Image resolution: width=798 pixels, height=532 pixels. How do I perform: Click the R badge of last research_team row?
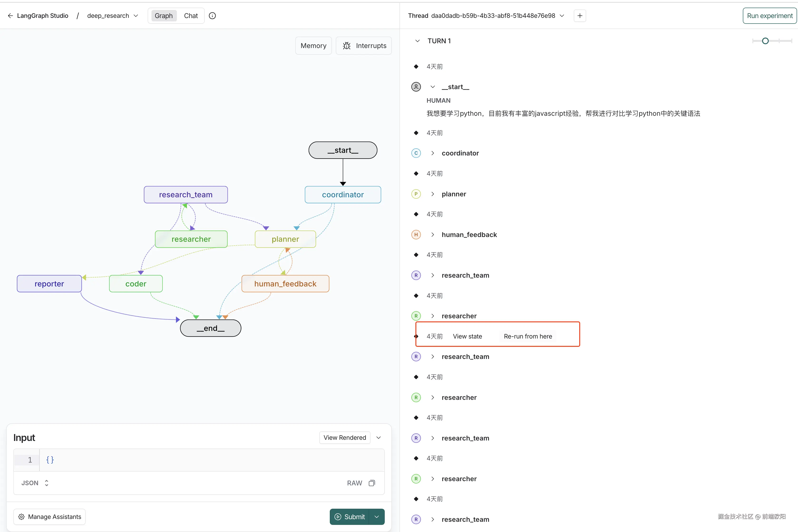[x=416, y=519]
